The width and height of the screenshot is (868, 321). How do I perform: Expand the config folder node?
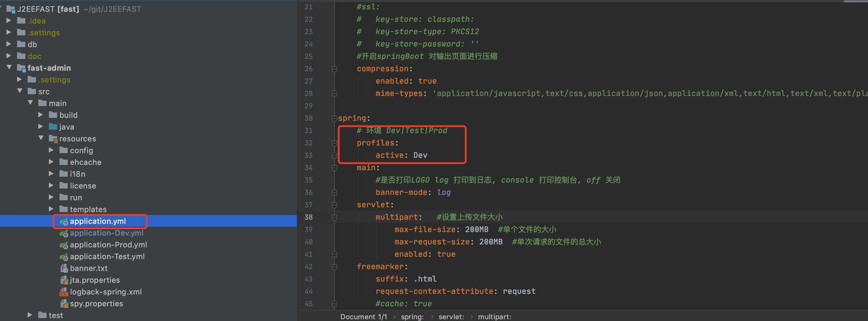(x=51, y=150)
